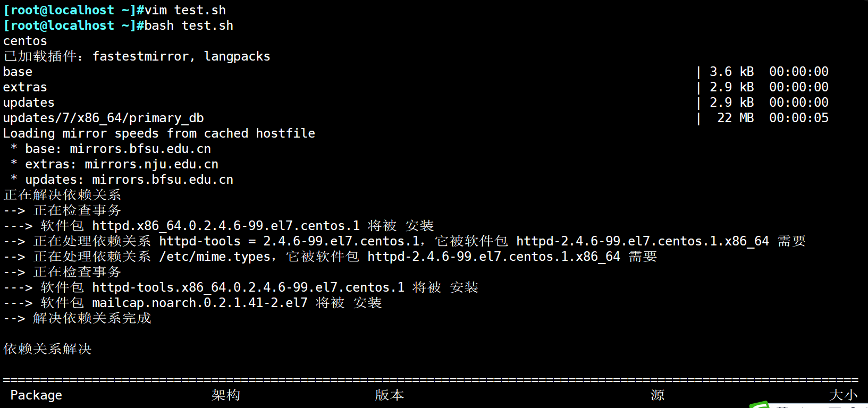Screen dimensions: 868x408
Task: Click 'mailcap.noarch.0.2.1.41-2.el7' package text
Action: click(199, 303)
